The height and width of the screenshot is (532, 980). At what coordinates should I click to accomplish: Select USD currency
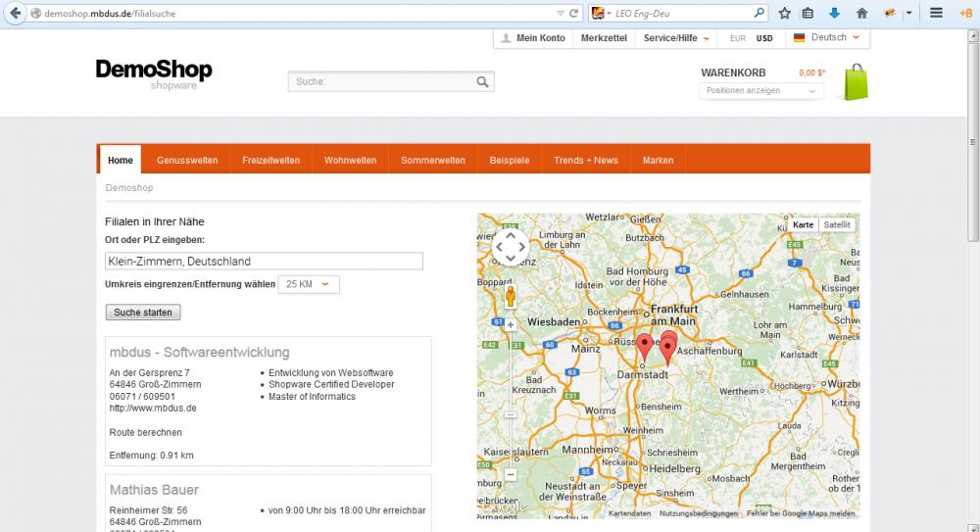point(764,38)
